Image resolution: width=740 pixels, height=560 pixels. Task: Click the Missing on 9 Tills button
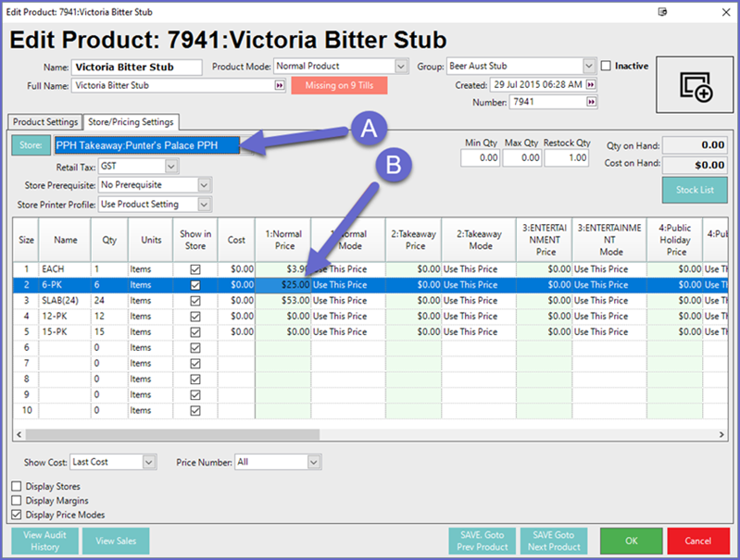point(339,85)
